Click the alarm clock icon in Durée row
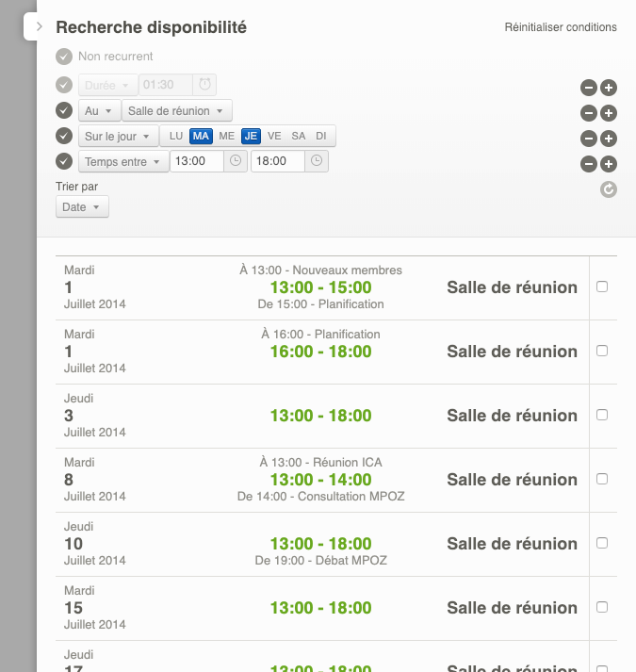 (204, 85)
